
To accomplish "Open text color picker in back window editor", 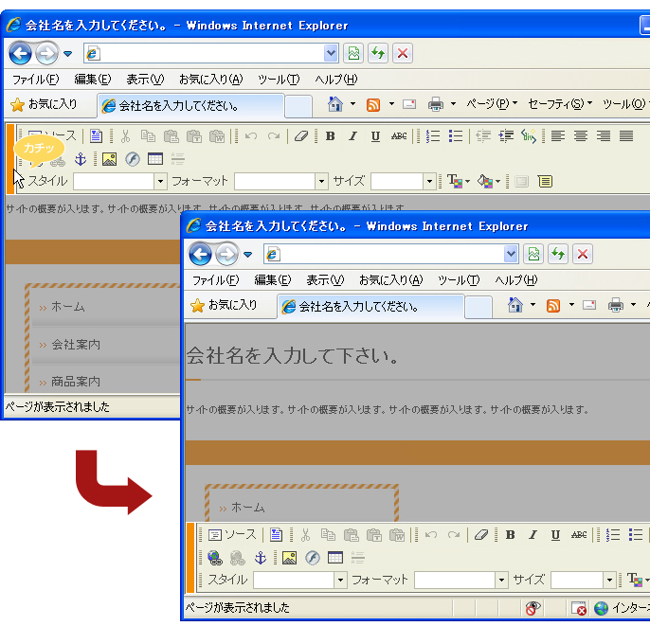I will [458, 182].
